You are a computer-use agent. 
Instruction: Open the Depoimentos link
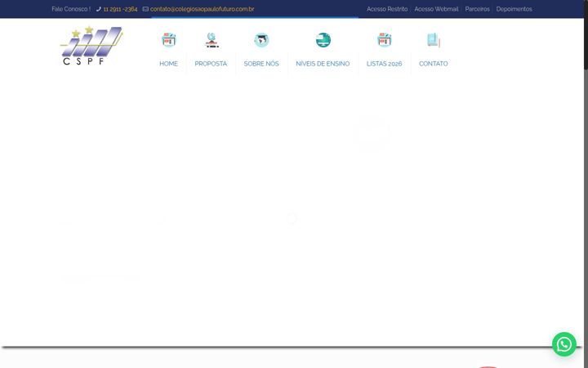pyautogui.click(x=514, y=9)
